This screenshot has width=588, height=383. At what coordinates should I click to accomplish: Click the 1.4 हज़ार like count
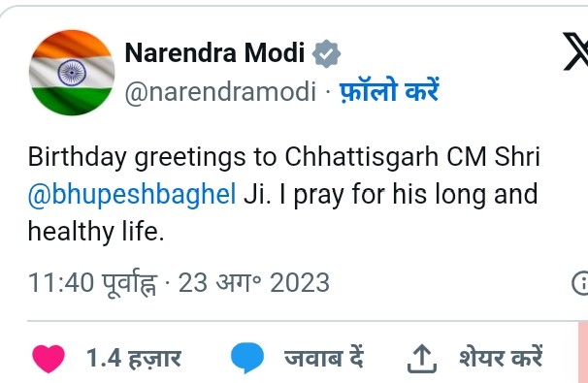pyautogui.click(x=134, y=358)
